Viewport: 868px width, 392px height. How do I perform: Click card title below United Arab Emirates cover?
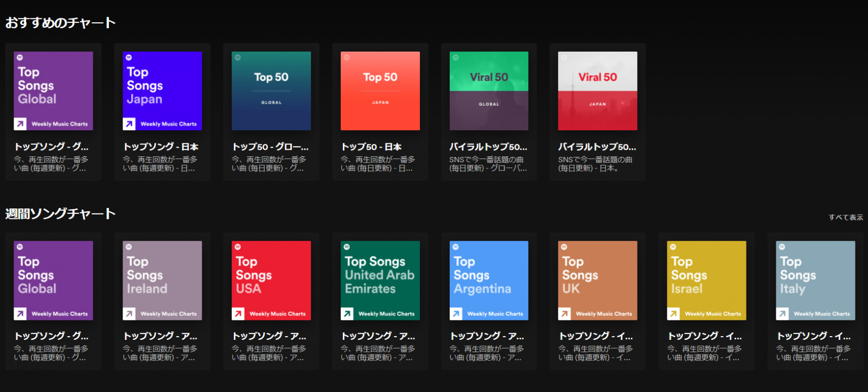click(378, 336)
